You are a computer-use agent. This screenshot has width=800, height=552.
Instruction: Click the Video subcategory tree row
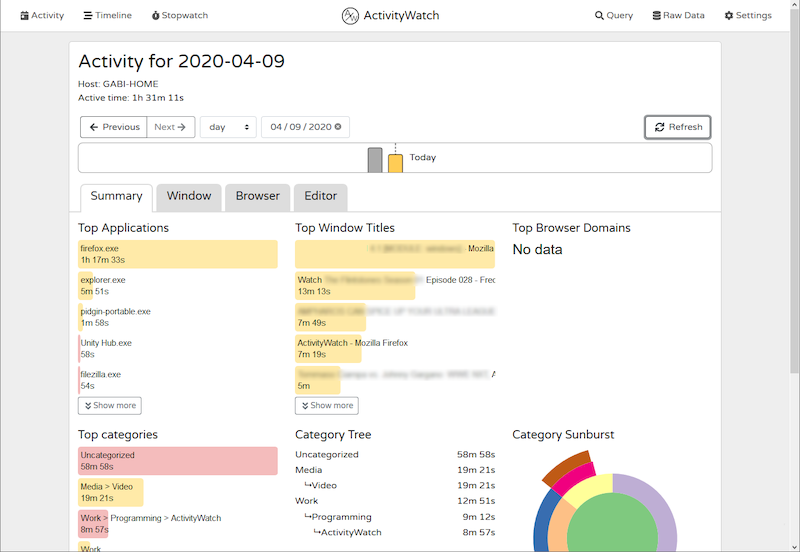(x=395, y=486)
